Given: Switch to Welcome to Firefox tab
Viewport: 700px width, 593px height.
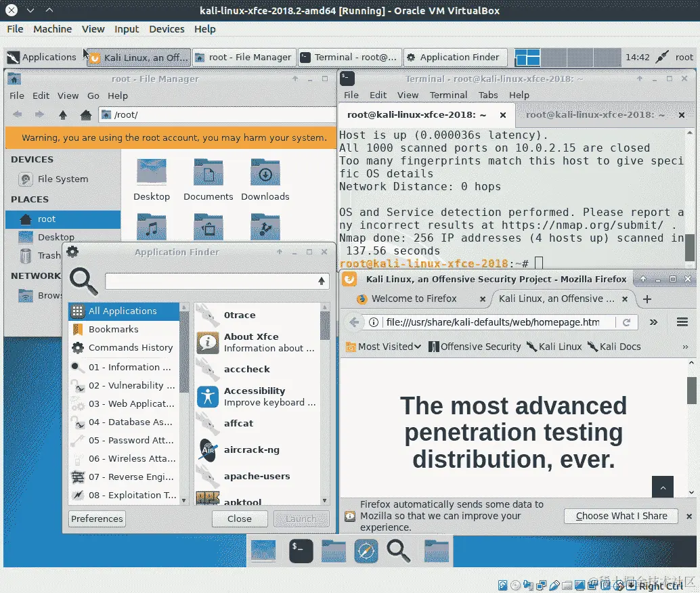Looking at the screenshot, I should pyautogui.click(x=414, y=299).
